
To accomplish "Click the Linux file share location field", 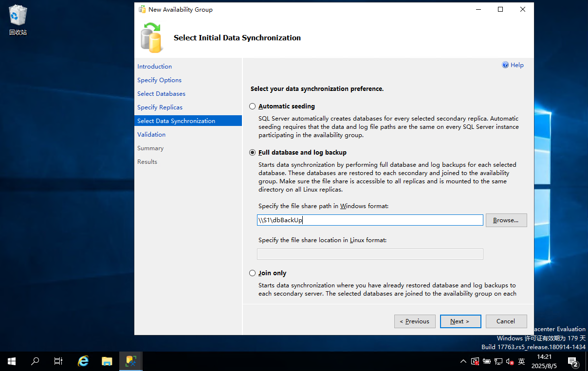I will pos(370,254).
